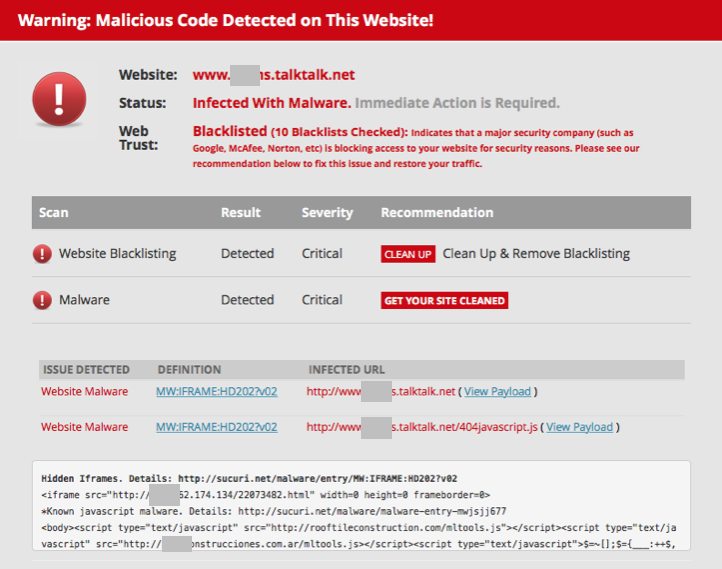Click the 'Recommendation' column header
Screen dimensions: 722x569
[437, 212]
